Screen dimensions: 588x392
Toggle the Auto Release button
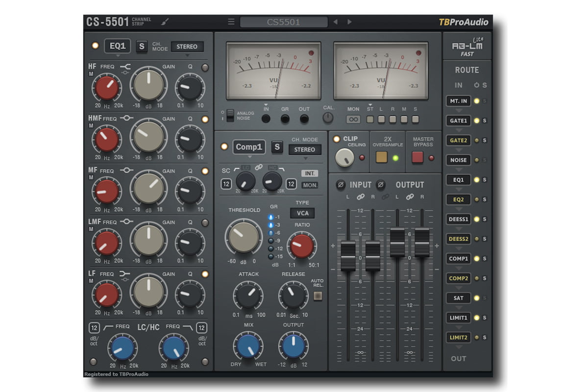[x=318, y=296]
